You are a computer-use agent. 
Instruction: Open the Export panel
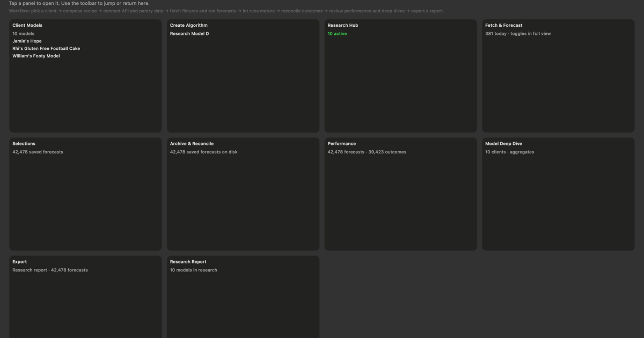[85, 297]
